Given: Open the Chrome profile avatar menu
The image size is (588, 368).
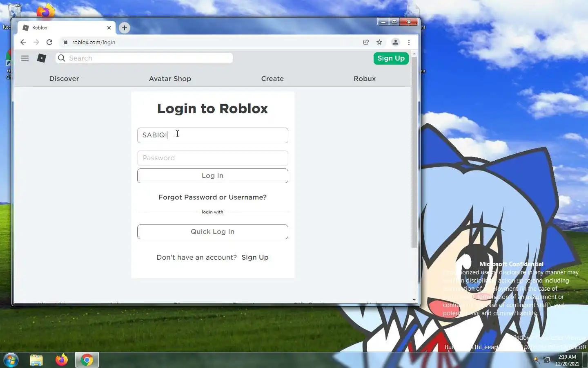Looking at the screenshot, I should 396,42.
